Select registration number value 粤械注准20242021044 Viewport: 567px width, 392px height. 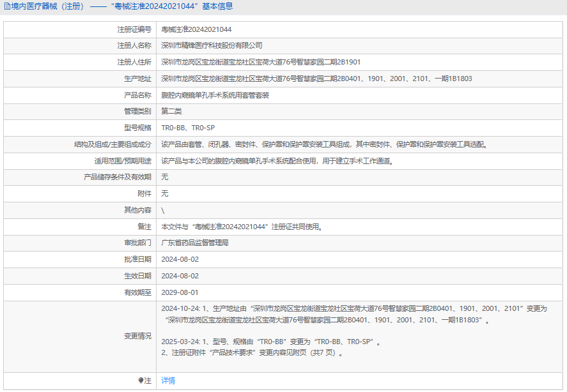pos(196,29)
